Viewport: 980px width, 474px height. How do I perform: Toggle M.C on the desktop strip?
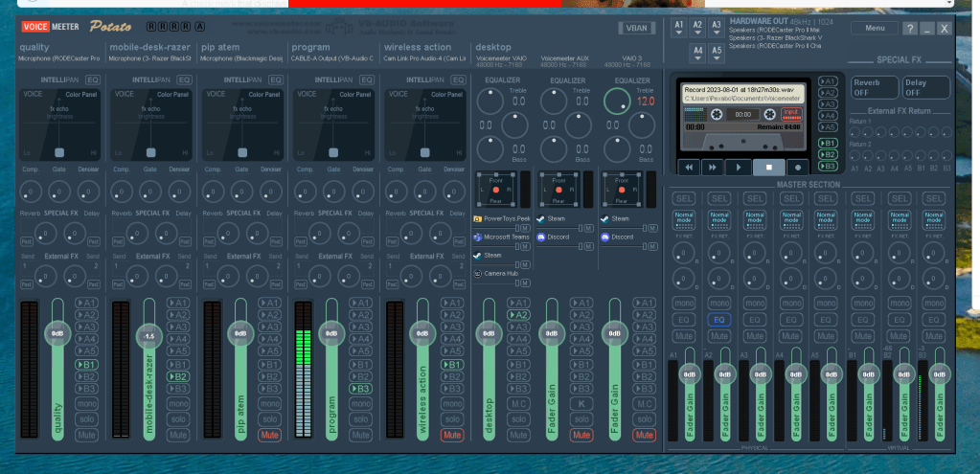[x=519, y=404]
